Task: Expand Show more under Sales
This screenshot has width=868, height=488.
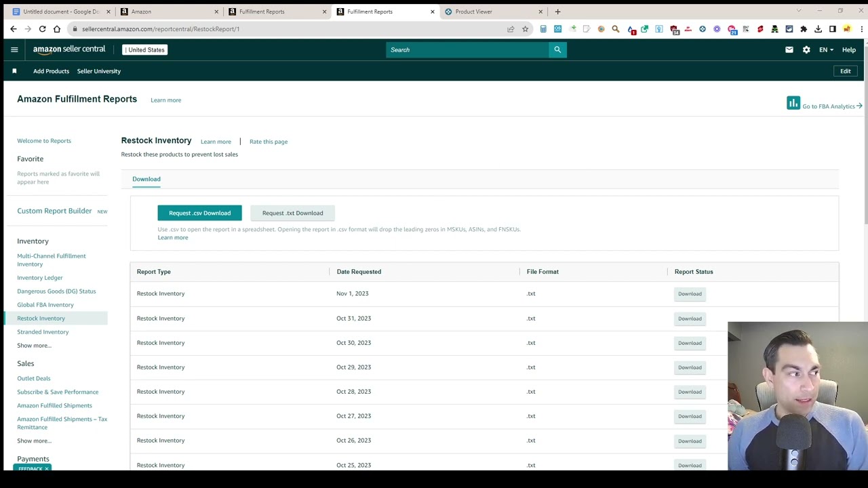Action: point(34,441)
